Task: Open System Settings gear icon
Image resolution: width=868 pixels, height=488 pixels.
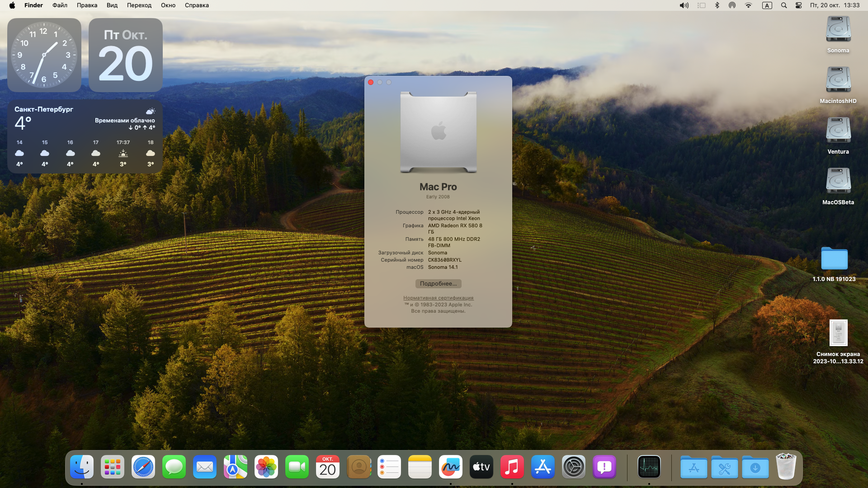Action: 574,467
